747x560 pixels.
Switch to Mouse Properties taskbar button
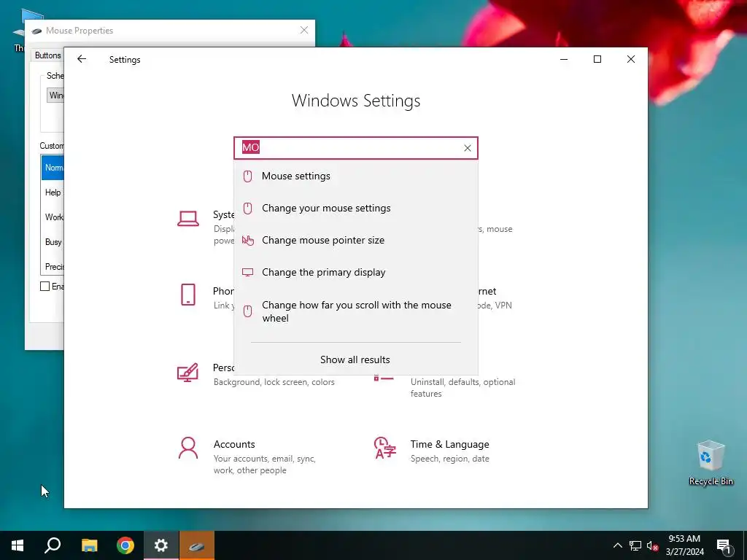pos(197,545)
